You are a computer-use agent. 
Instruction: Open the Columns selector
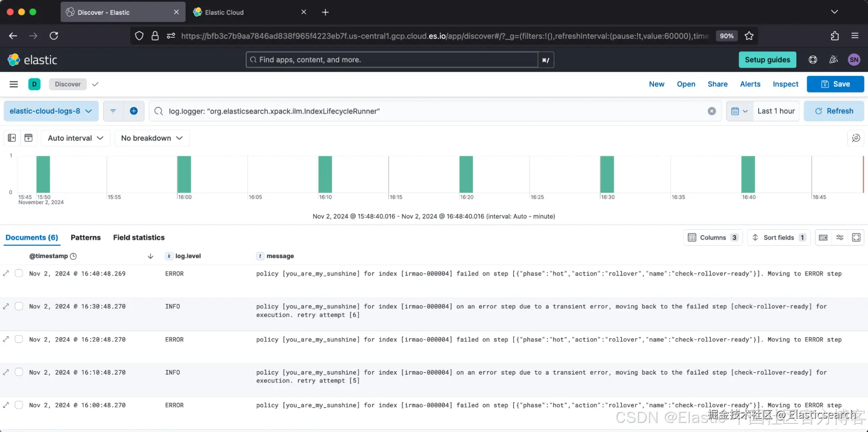[x=713, y=237]
